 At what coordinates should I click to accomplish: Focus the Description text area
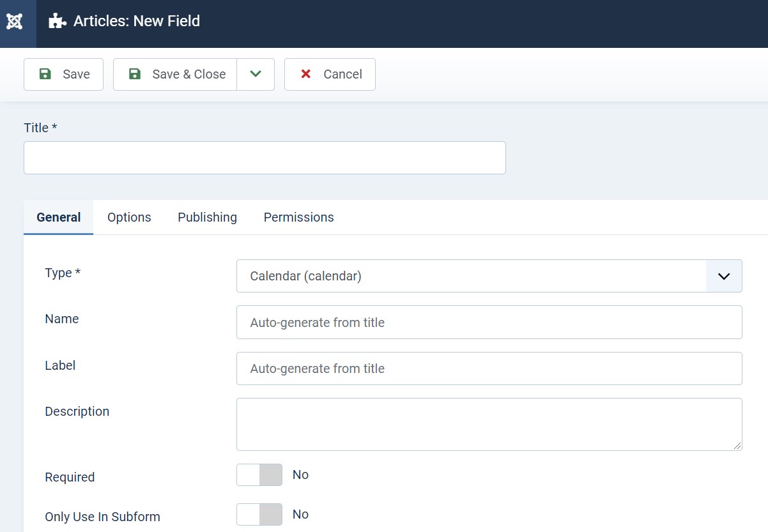489,424
